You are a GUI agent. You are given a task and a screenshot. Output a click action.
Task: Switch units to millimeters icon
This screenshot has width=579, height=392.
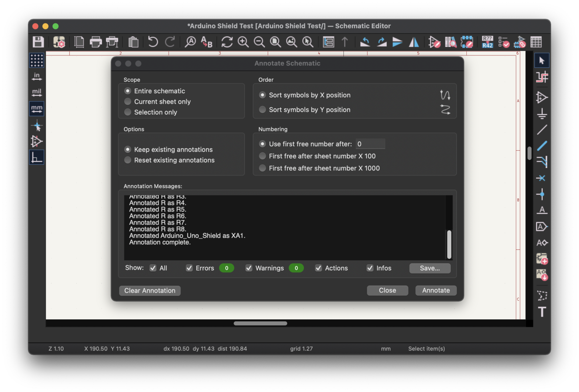(x=37, y=109)
